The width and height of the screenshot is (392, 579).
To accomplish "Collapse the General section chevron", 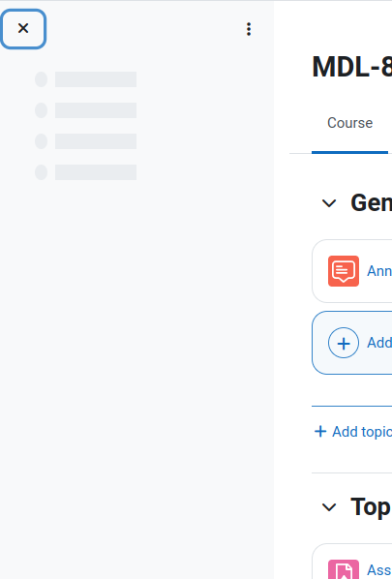I will [x=328, y=203].
